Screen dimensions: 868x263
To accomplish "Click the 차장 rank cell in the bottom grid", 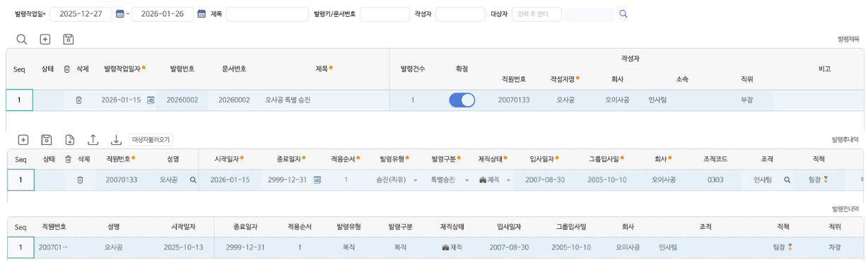I will 835,247.
